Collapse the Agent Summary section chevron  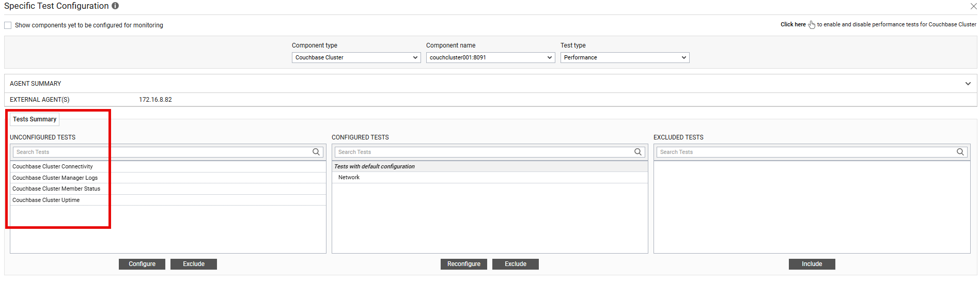[x=968, y=84]
